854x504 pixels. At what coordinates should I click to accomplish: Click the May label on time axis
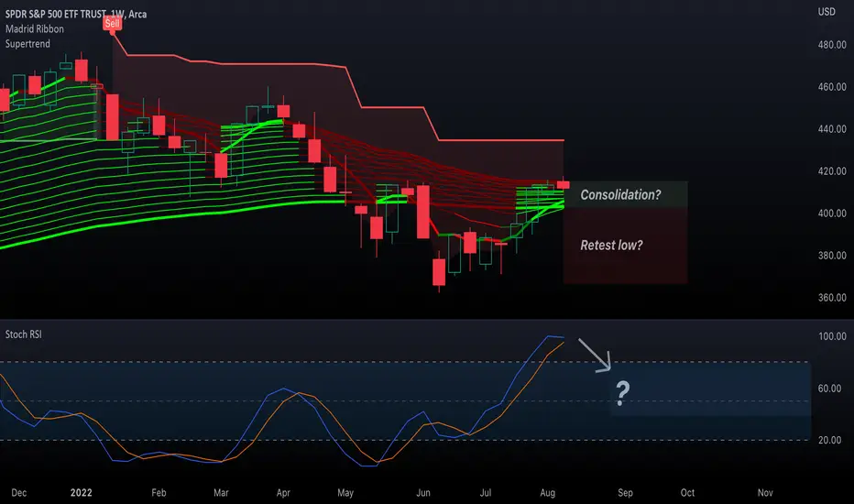pos(345,493)
